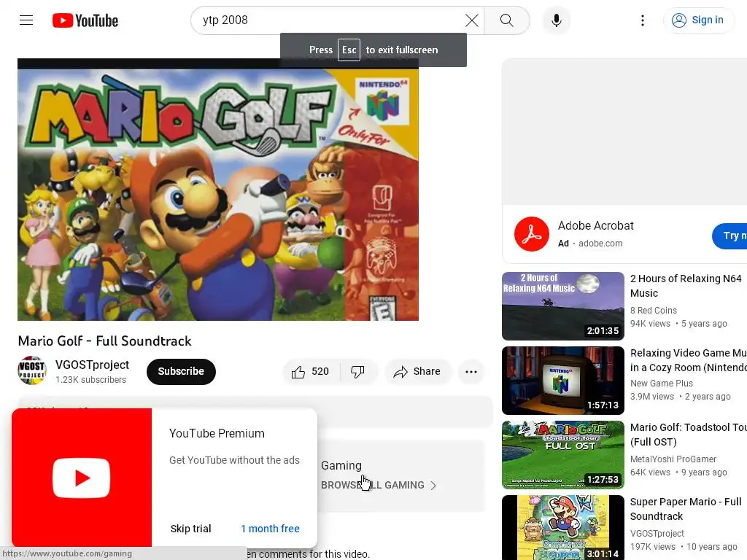Open Mario Golf: Toadstool Tour title
The width and height of the screenshot is (747, 560).
tap(689, 435)
